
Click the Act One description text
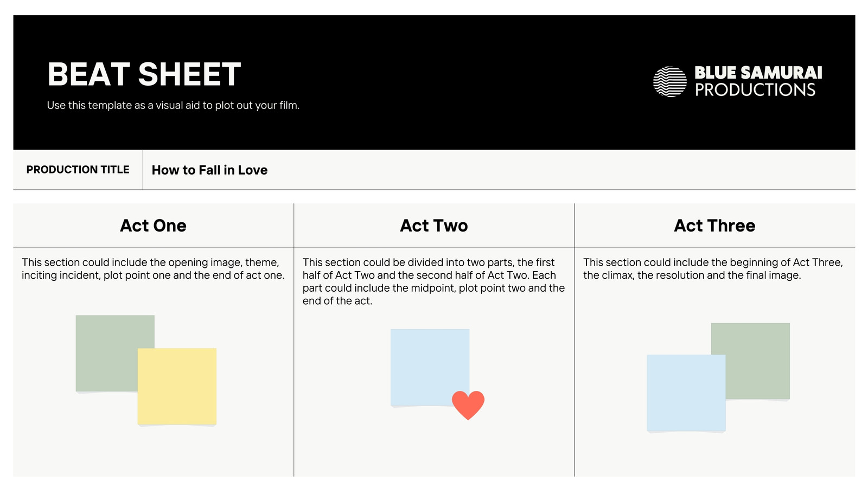point(153,269)
